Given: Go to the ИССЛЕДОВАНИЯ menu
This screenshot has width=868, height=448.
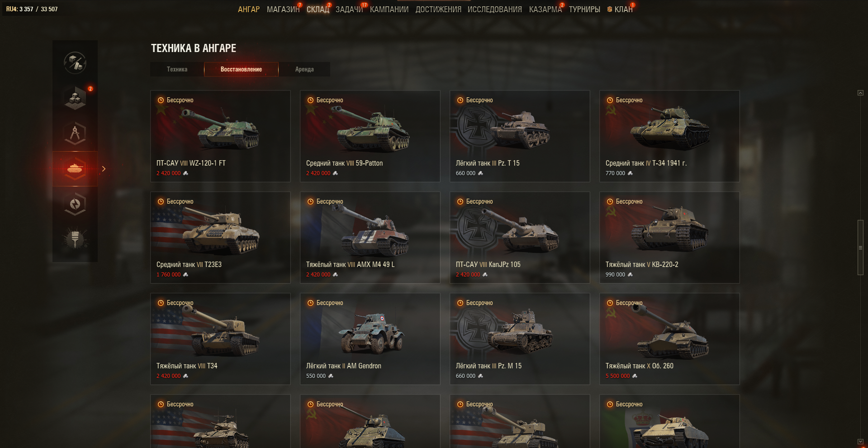Looking at the screenshot, I should (494, 9).
